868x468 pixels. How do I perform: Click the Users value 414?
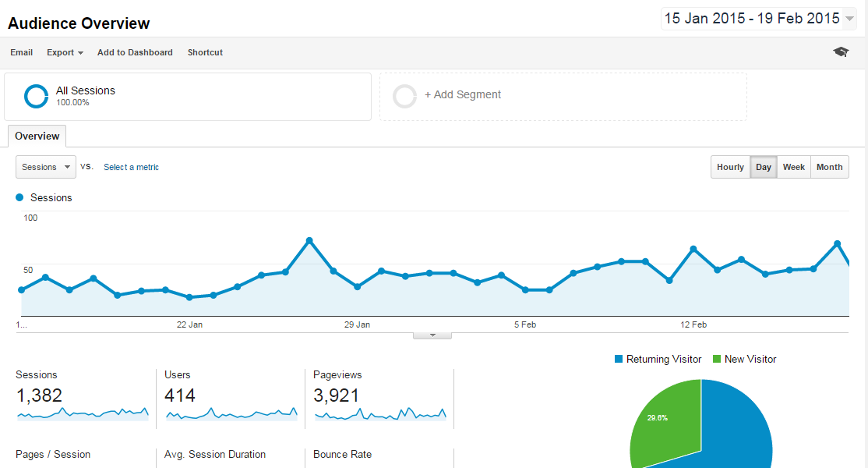pyautogui.click(x=180, y=395)
